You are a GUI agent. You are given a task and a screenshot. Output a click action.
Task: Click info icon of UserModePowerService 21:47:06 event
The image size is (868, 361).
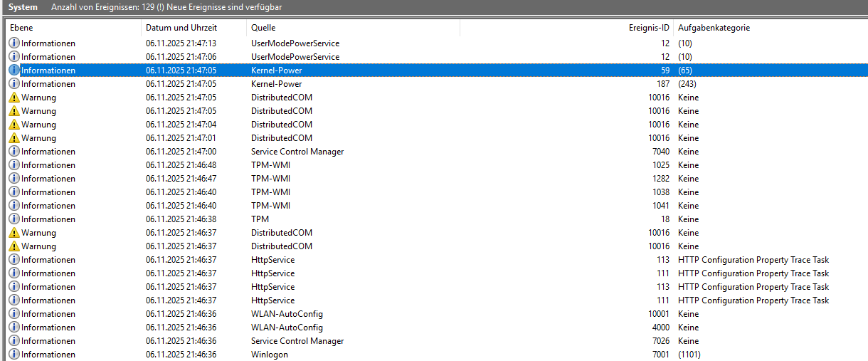pyautogui.click(x=14, y=57)
